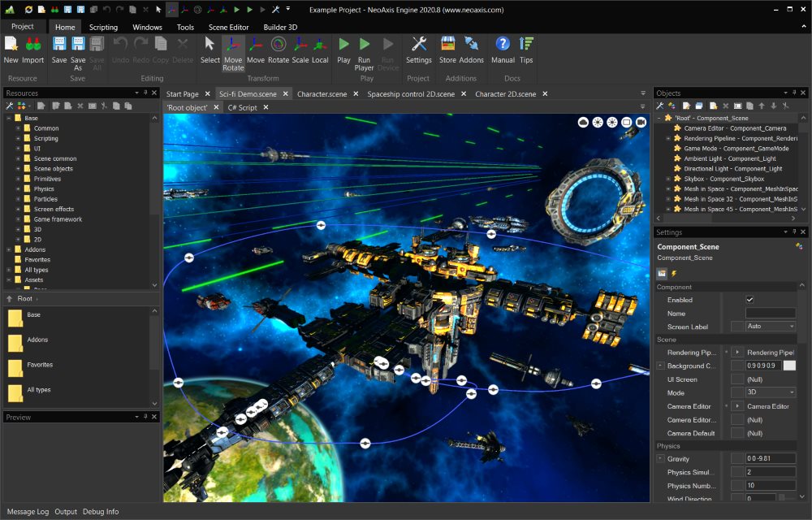
Task: Collapse the Base folder in Resources
Action: coord(9,118)
